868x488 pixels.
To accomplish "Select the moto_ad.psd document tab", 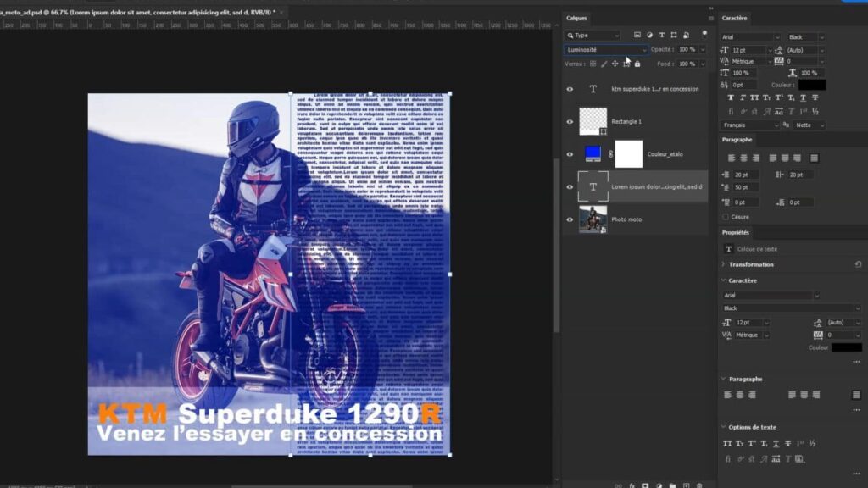I will pyautogui.click(x=138, y=12).
